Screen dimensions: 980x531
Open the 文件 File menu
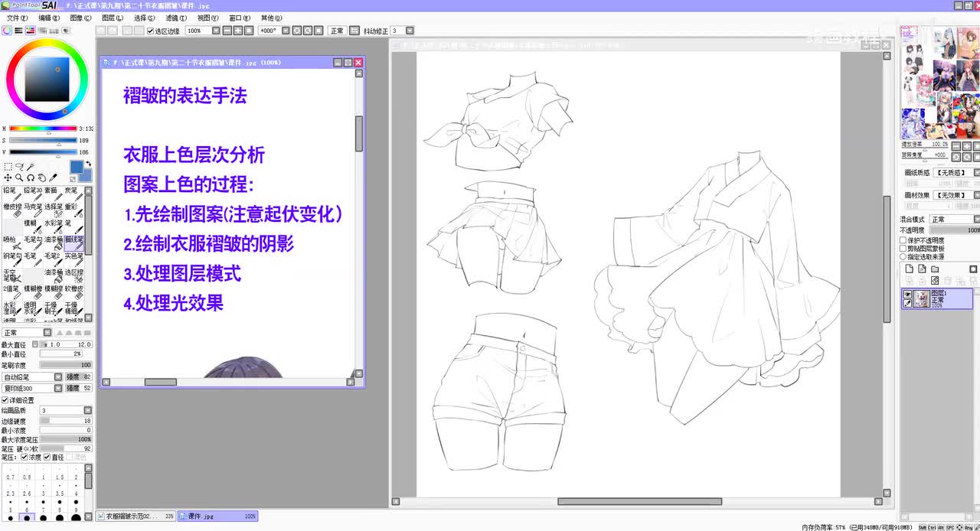click(18, 18)
